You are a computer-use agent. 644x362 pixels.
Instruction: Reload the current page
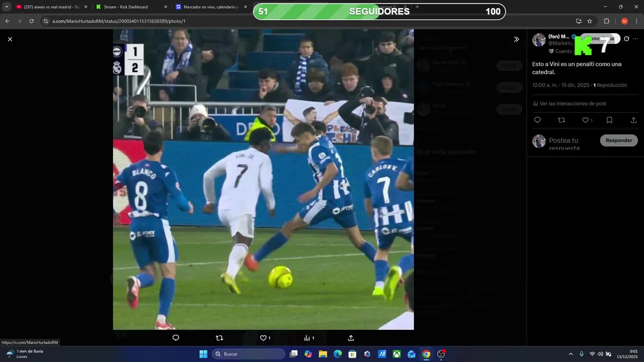(32, 21)
